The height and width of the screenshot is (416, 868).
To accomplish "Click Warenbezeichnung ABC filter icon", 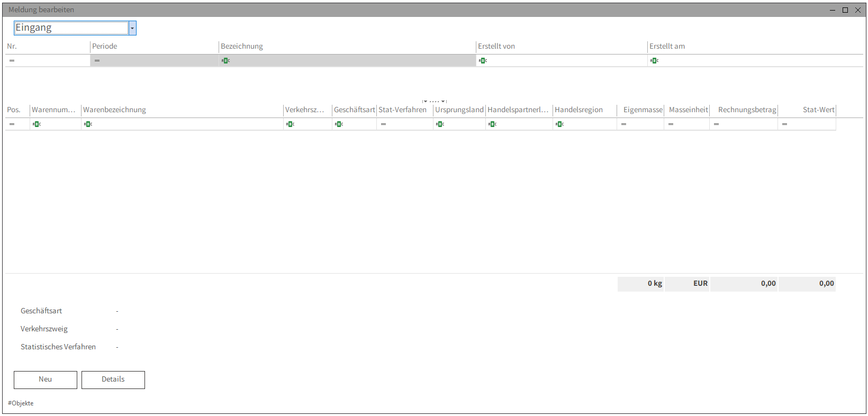I will point(88,124).
